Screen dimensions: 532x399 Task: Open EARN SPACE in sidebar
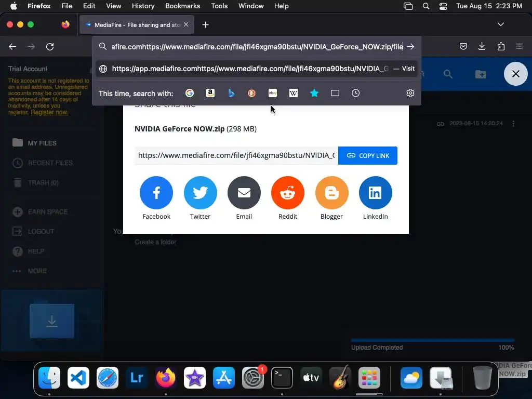point(40,212)
